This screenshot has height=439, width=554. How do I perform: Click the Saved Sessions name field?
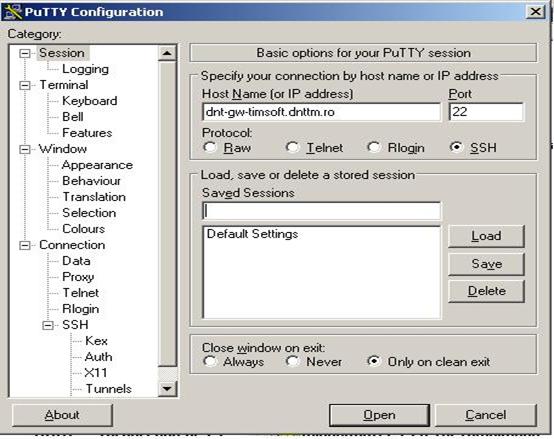pos(322,211)
